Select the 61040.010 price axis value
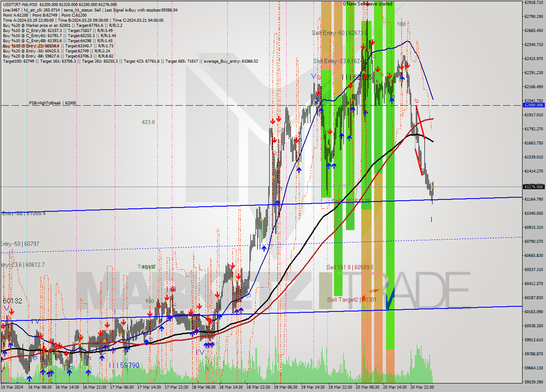 coord(534,213)
